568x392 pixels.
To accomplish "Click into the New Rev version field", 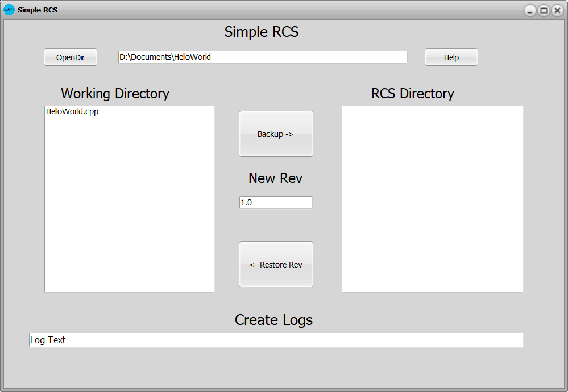I will pos(276,202).
